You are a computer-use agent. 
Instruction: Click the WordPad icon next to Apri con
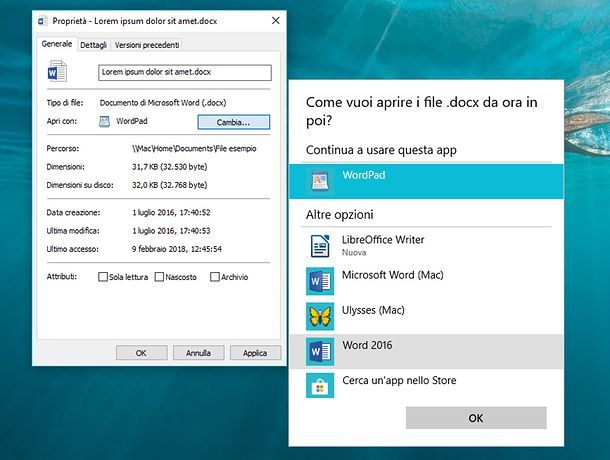click(104, 122)
